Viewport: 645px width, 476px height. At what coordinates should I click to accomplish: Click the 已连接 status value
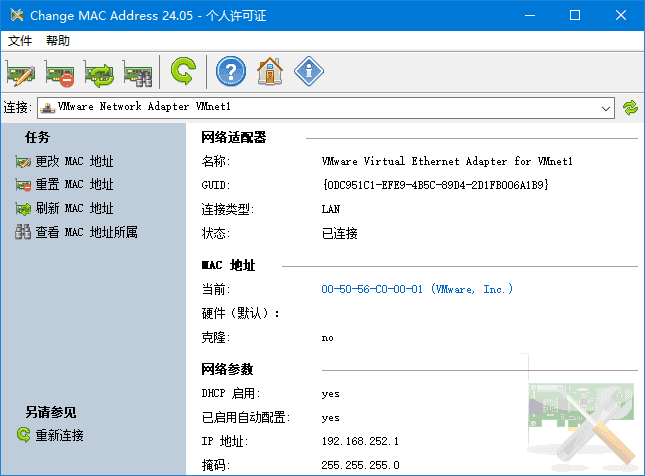click(x=339, y=233)
